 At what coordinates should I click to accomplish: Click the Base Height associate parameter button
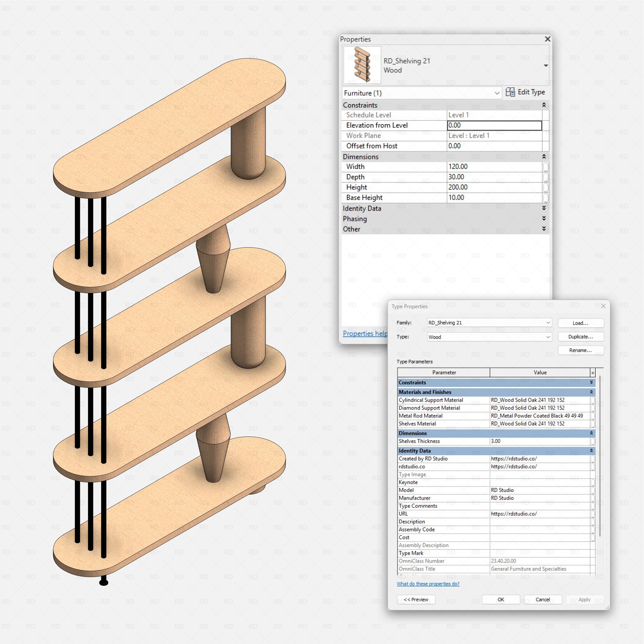pyautogui.click(x=545, y=198)
